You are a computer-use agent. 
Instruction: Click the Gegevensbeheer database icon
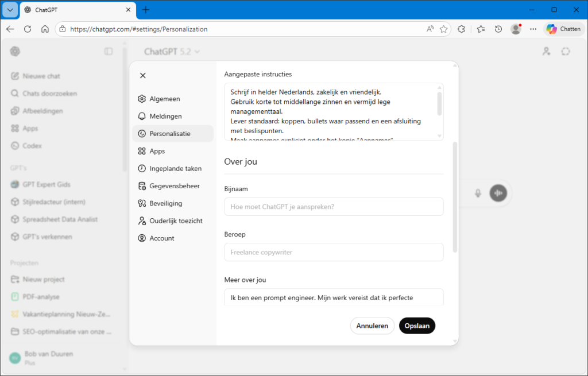(142, 186)
